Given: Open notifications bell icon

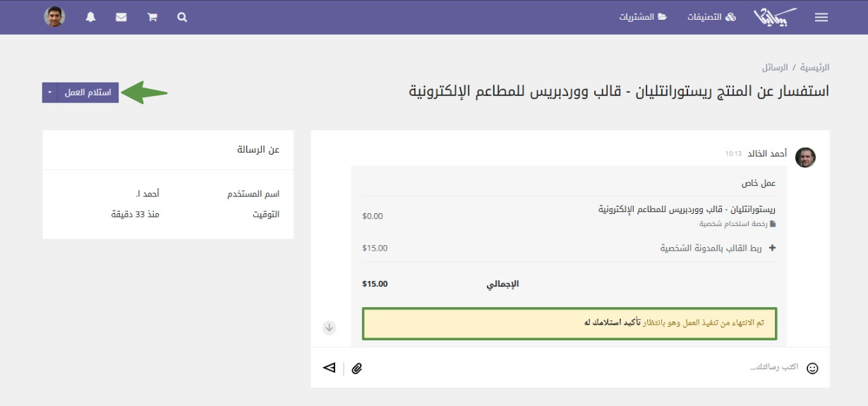Looking at the screenshot, I should [90, 17].
